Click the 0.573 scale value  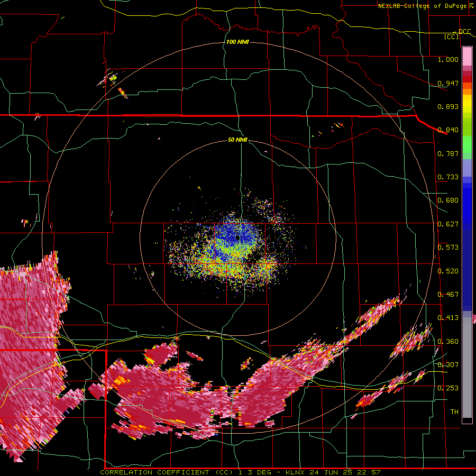pos(448,248)
